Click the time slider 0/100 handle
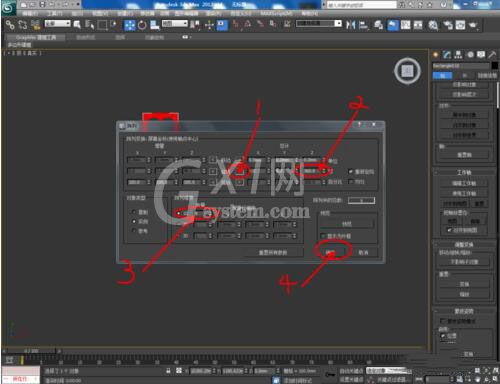Screen dimensions: 500x384 (31, 351)
